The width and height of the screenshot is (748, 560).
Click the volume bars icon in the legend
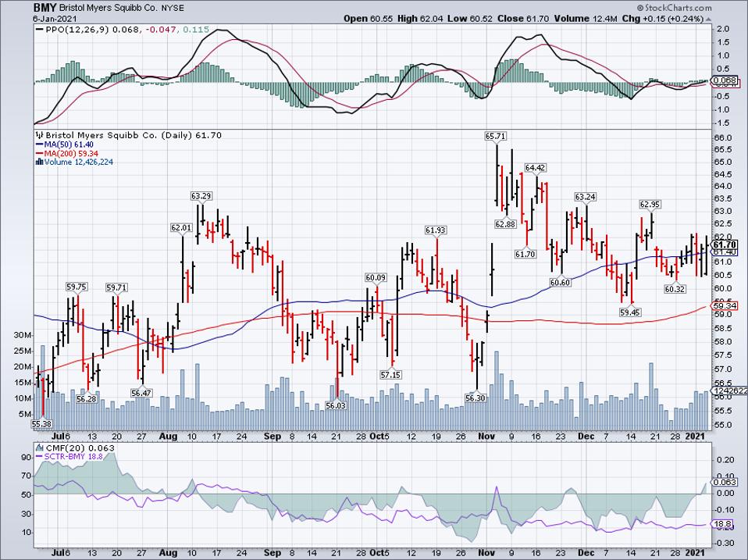(x=40, y=162)
